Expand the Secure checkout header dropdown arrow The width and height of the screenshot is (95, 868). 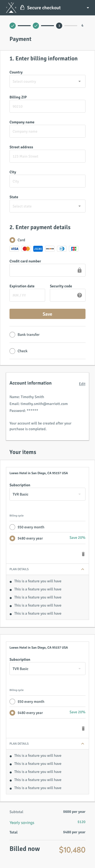point(88,8)
